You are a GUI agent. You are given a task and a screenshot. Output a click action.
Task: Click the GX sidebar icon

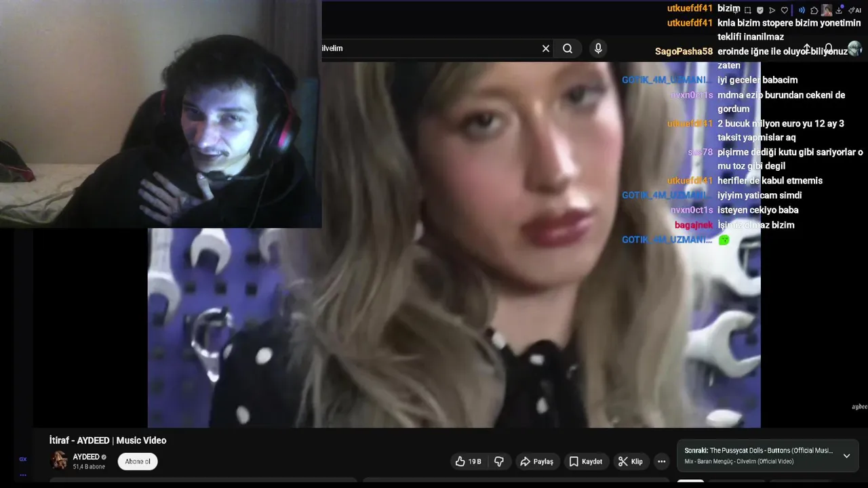point(22,459)
